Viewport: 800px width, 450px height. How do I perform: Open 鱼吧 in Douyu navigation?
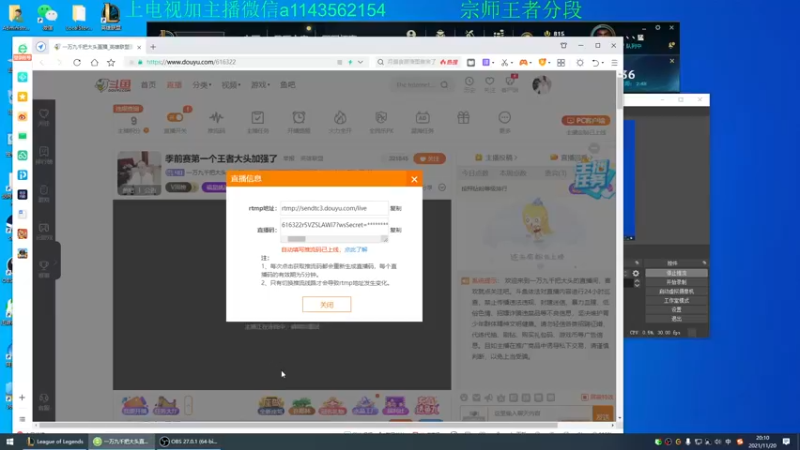pyautogui.click(x=288, y=85)
